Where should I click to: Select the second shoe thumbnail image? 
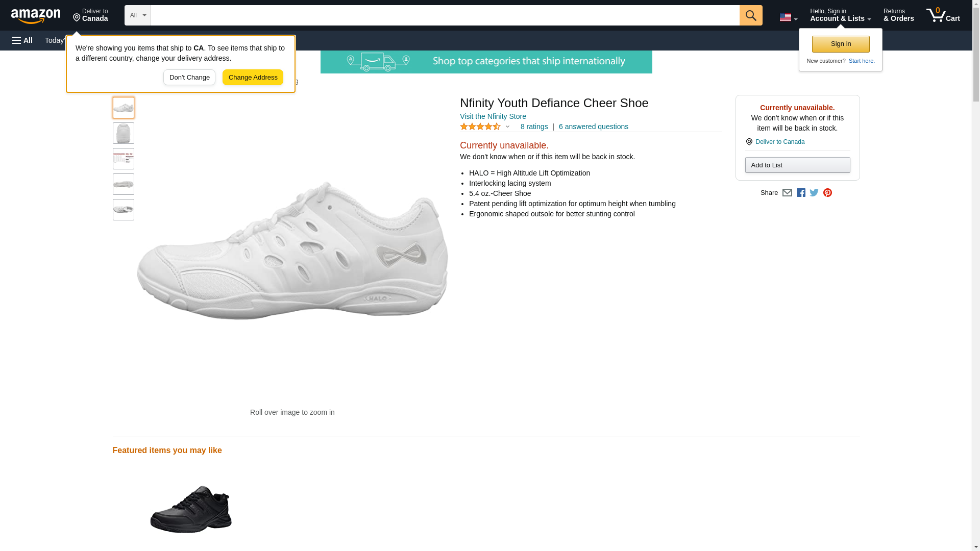[x=124, y=133]
